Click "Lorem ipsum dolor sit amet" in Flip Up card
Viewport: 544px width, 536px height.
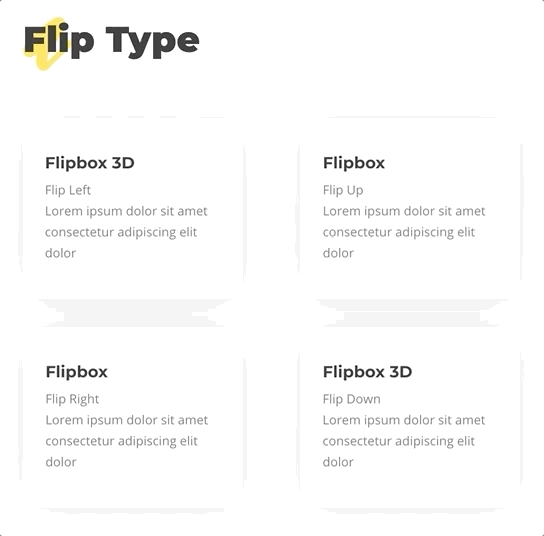point(404,211)
